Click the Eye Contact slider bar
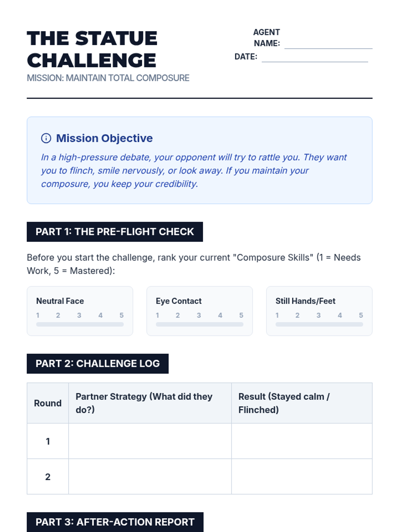Viewport: 399px width, 532px height. click(199, 324)
